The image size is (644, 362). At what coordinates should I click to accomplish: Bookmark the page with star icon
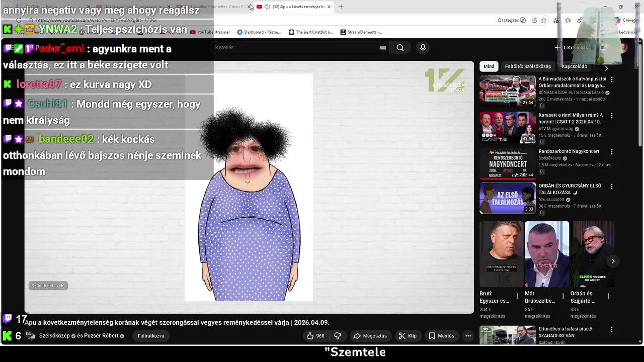[x=544, y=20]
